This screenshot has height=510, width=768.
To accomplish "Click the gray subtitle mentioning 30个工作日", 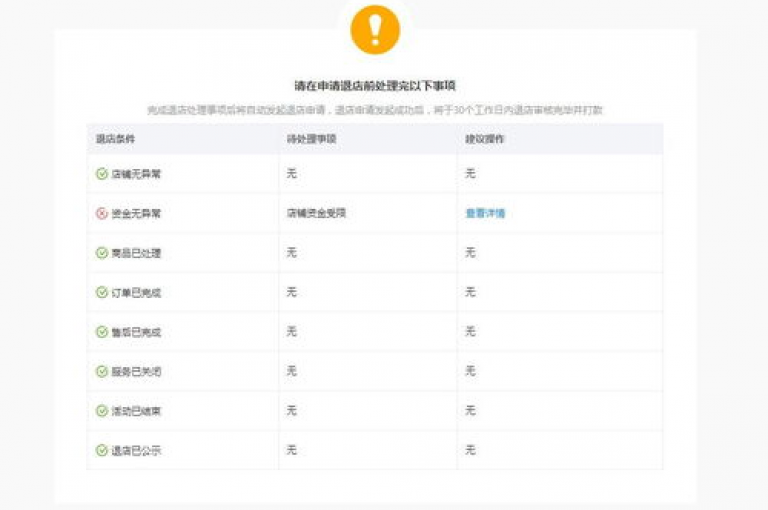I will click(x=375, y=110).
